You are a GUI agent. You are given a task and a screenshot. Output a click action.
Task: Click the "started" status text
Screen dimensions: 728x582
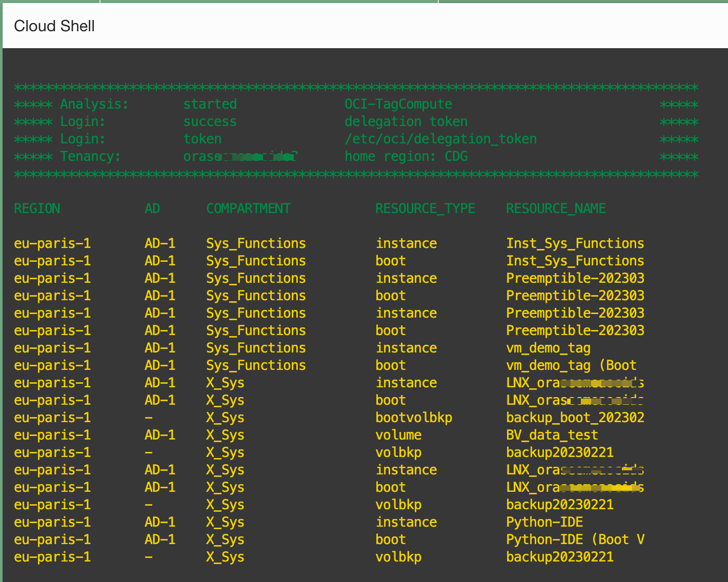[x=210, y=104]
